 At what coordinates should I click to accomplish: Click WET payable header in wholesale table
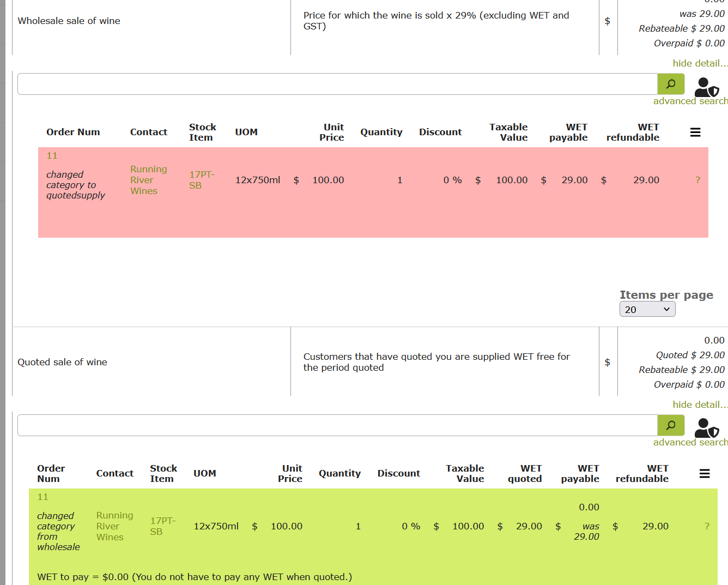coord(568,132)
